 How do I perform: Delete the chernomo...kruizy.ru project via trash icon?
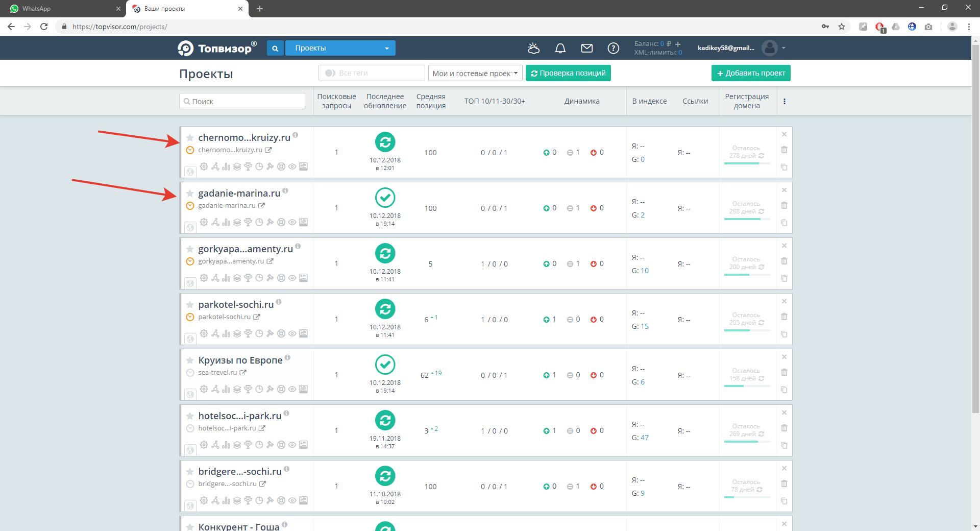click(x=784, y=150)
